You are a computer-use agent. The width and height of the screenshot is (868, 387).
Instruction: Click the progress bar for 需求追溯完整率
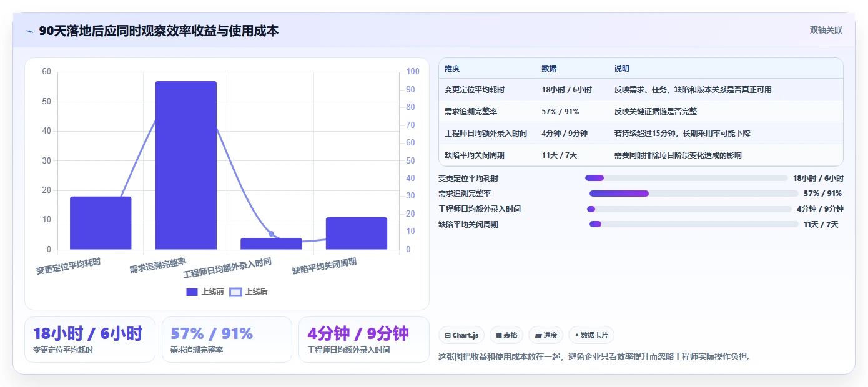coord(694,193)
